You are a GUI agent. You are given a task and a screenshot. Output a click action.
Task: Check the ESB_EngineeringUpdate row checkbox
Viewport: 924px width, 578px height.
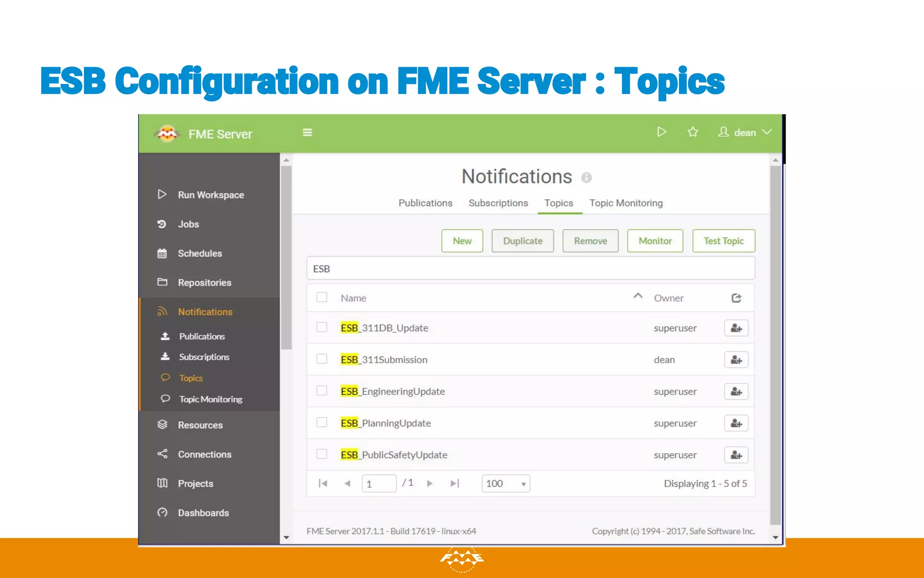click(322, 390)
